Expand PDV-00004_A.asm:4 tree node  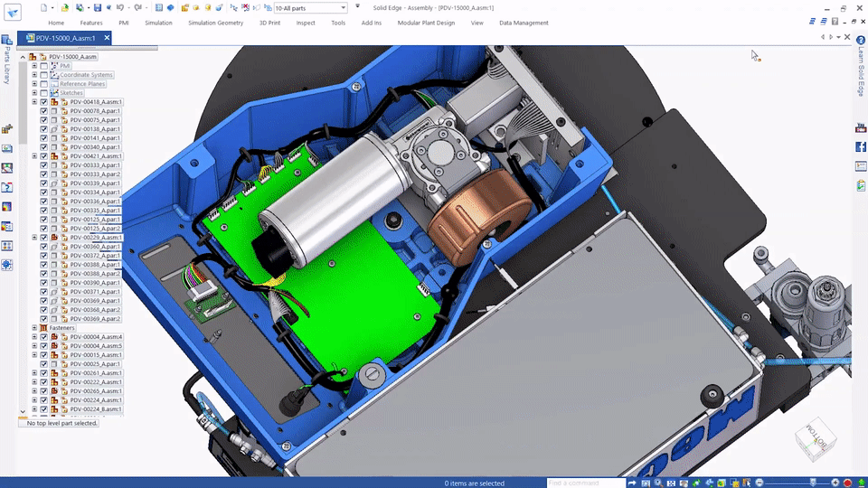pyautogui.click(x=34, y=337)
